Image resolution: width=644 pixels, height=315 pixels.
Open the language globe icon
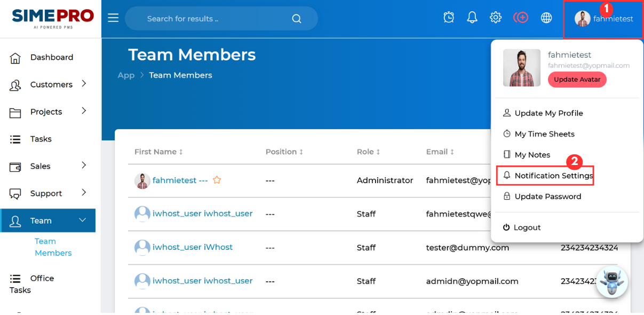click(546, 18)
